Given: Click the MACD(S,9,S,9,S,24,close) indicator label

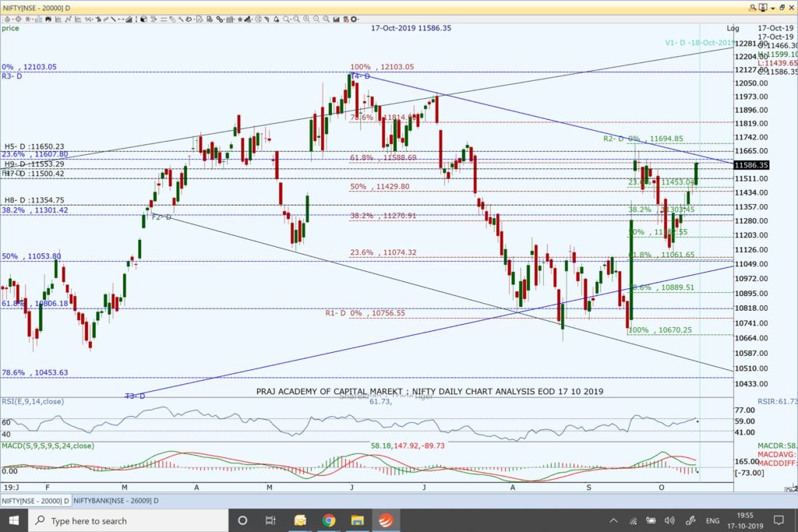Looking at the screenshot, I should tap(48, 446).
